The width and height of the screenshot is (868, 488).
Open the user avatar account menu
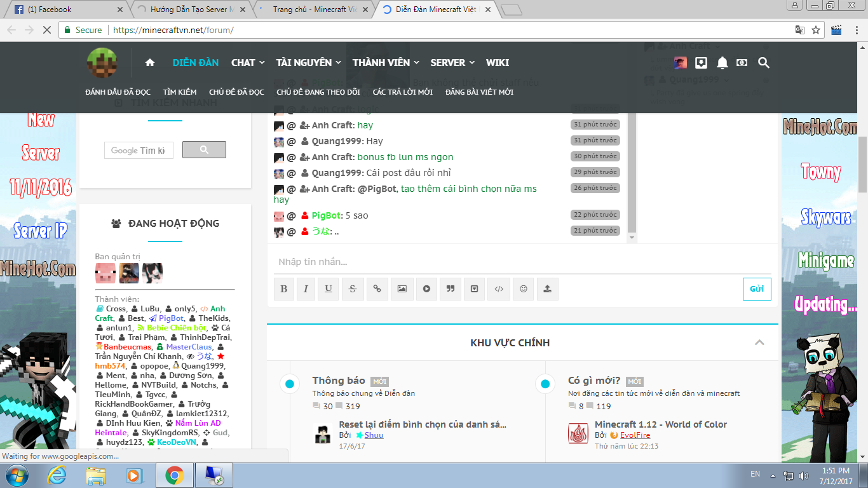coord(681,62)
